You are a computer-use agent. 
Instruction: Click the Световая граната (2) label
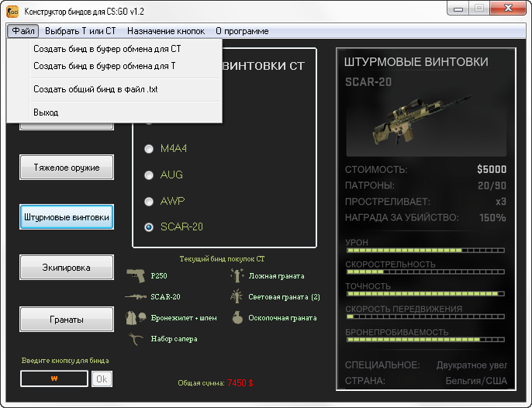[284, 297]
